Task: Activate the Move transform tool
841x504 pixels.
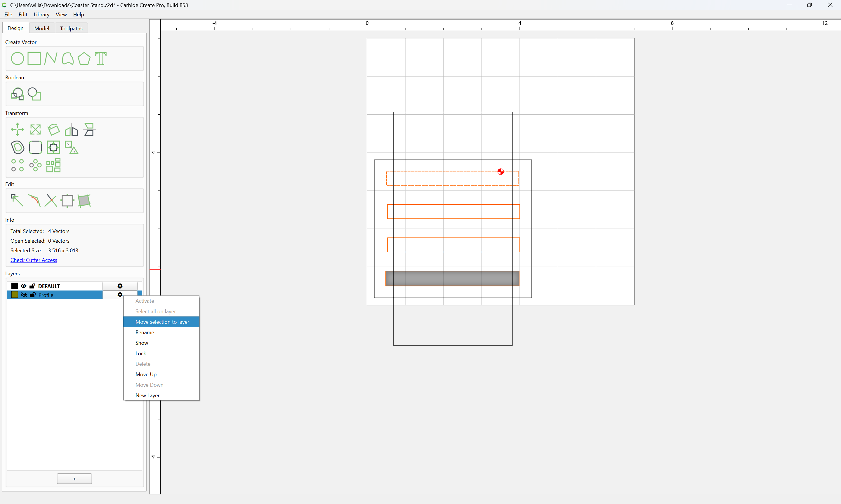Action: click(x=17, y=129)
